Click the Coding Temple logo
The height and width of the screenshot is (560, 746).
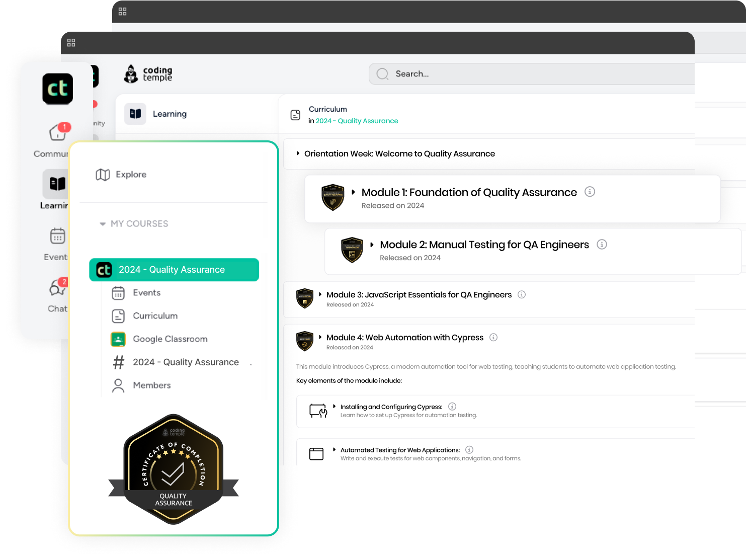148,74
